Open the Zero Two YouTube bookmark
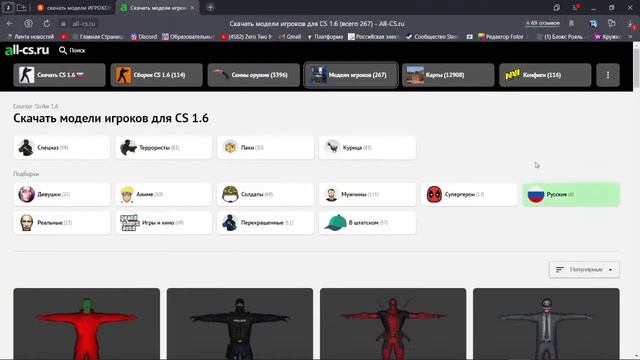640x360 pixels. point(246,37)
